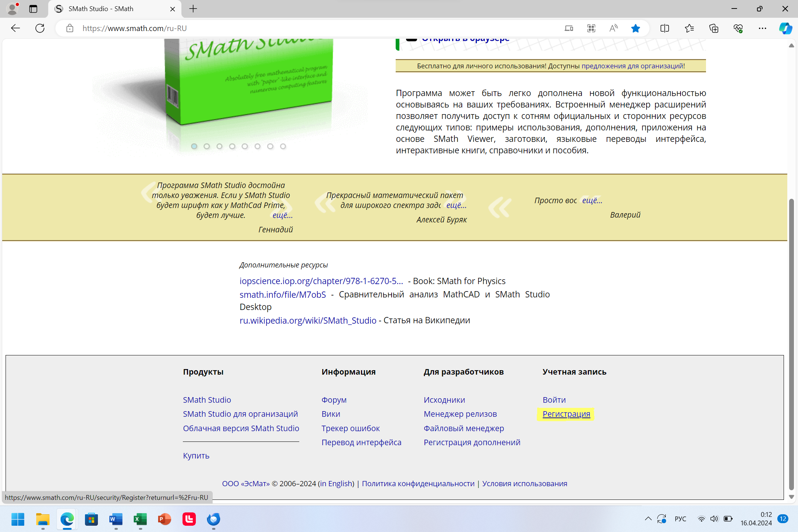Click the page vertical scrollbar thumb

click(x=791, y=344)
